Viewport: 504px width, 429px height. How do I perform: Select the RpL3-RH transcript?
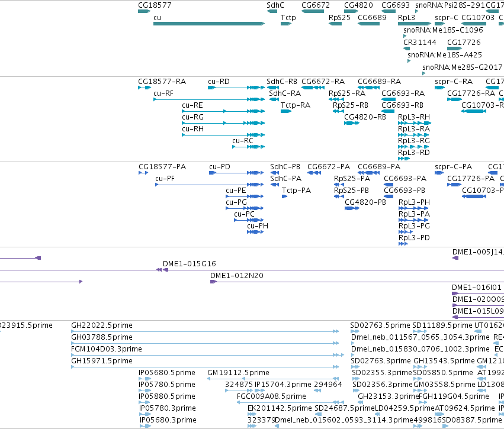pyautogui.click(x=415, y=123)
